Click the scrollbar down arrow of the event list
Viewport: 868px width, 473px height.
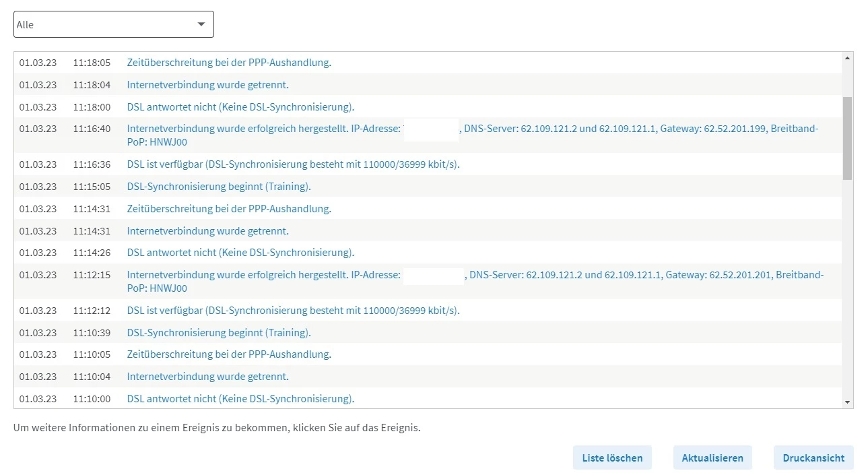[x=847, y=402]
